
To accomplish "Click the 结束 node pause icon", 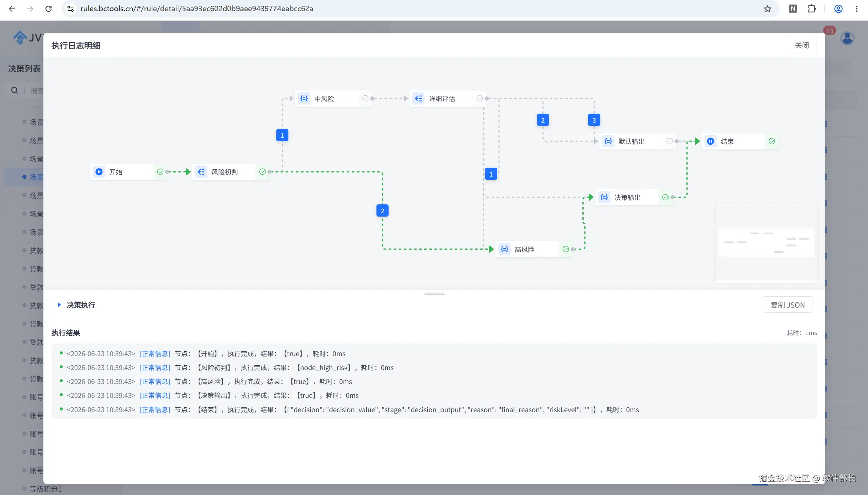I will (710, 141).
